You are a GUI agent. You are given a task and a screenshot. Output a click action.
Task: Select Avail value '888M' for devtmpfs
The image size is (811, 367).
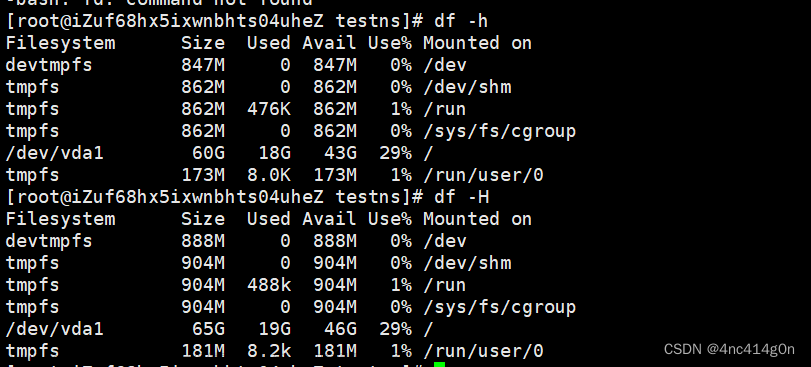[335, 241]
